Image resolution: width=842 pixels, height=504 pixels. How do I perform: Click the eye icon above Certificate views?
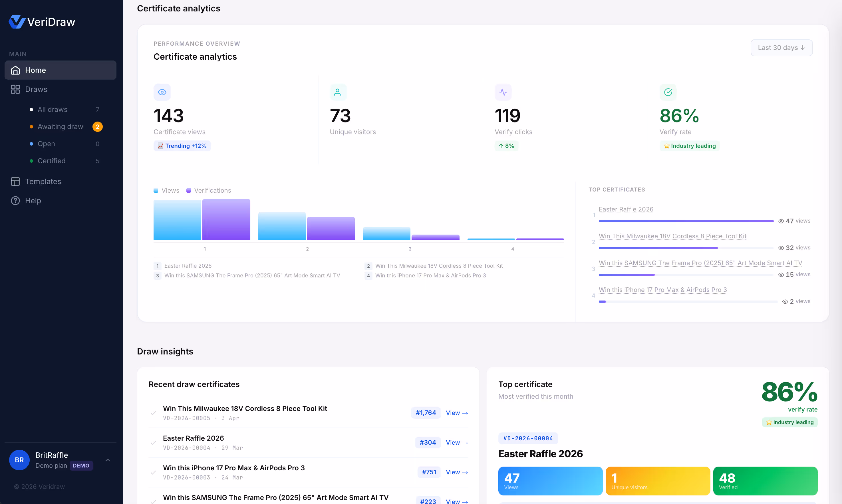(x=162, y=92)
